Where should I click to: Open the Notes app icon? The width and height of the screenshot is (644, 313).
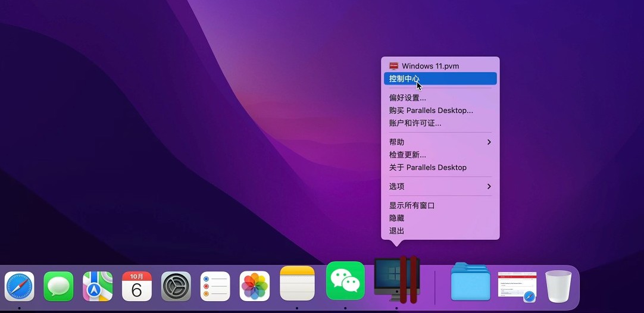(297, 284)
